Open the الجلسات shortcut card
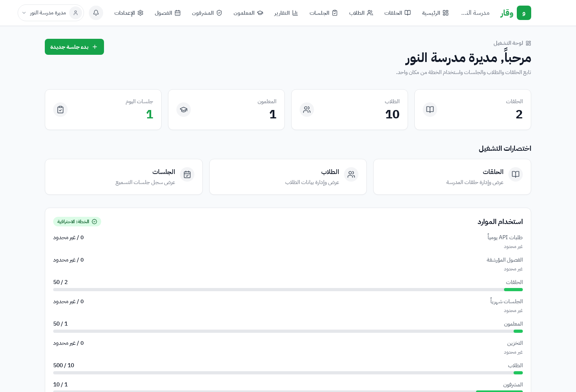 [x=124, y=177]
